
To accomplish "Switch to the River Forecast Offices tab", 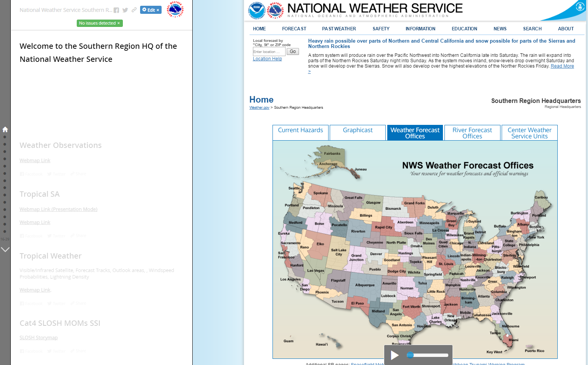I will [x=472, y=133].
